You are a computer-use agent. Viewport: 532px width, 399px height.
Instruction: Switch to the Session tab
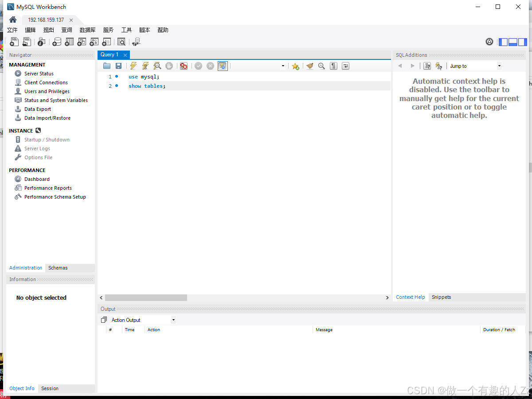click(50, 388)
